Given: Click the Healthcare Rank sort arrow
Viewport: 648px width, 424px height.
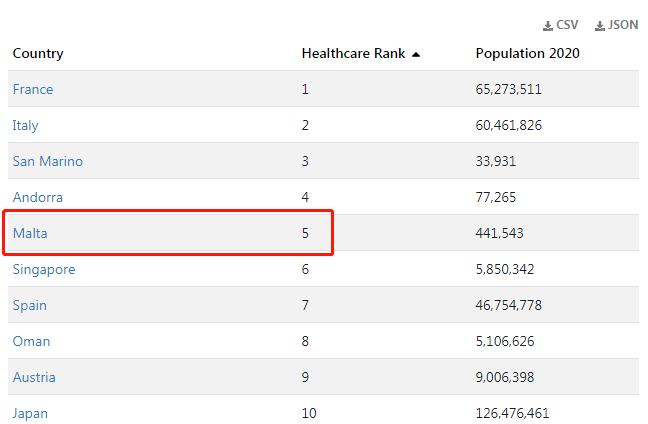Looking at the screenshot, I should tap(416, 55).
